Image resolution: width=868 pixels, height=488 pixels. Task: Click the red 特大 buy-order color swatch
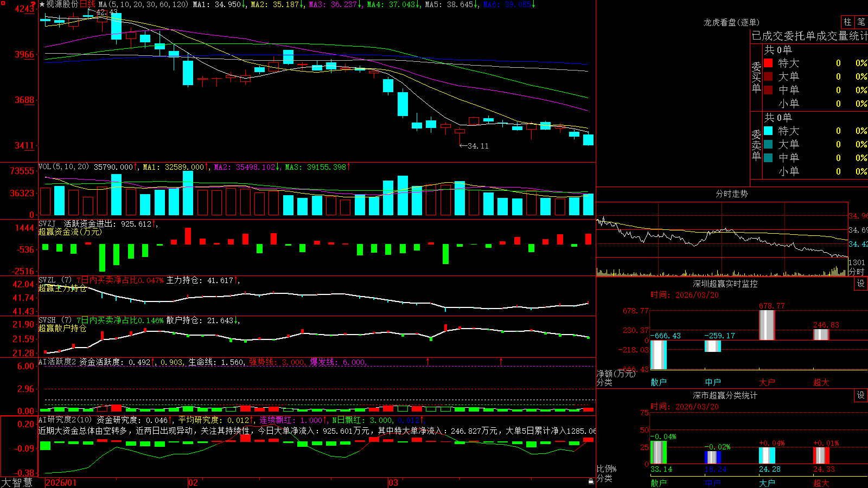pos(768,63)
